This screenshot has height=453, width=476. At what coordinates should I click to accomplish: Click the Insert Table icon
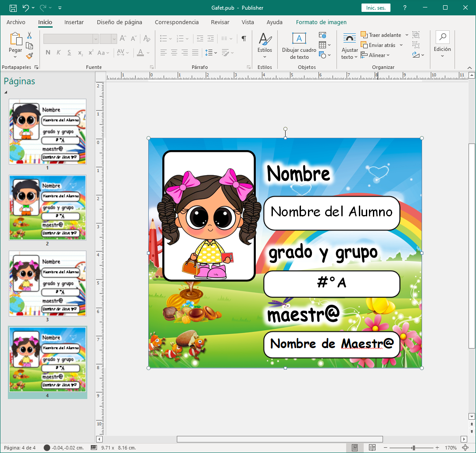tap(322, 45)
